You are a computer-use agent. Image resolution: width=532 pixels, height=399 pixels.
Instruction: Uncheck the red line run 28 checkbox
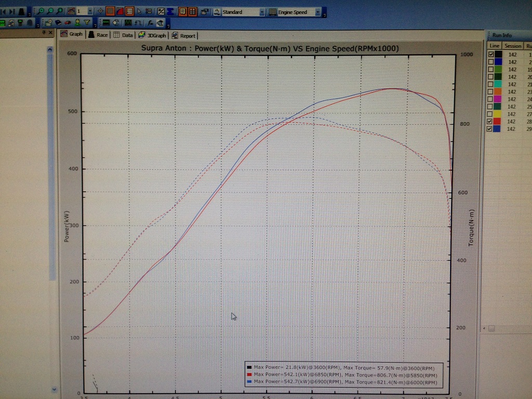491,122
